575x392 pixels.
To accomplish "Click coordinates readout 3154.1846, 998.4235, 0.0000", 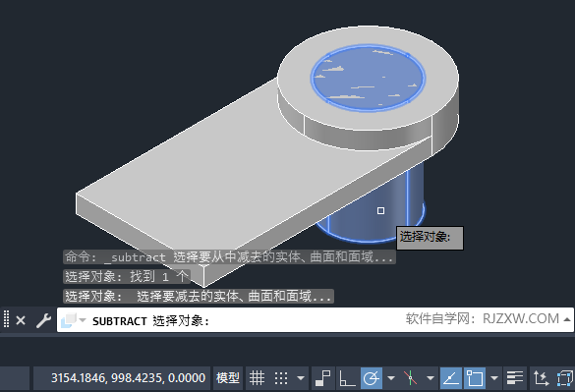I will tap(128, 377).
